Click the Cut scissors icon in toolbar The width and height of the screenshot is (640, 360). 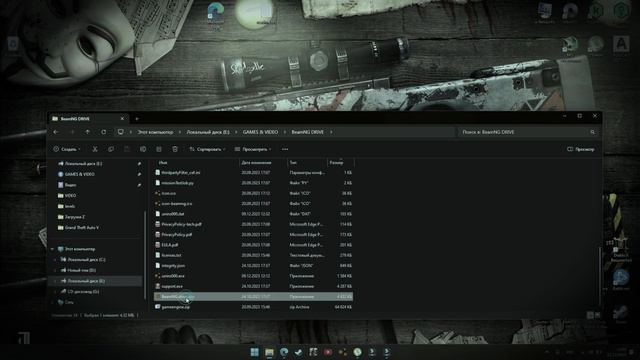pos(95,149)
